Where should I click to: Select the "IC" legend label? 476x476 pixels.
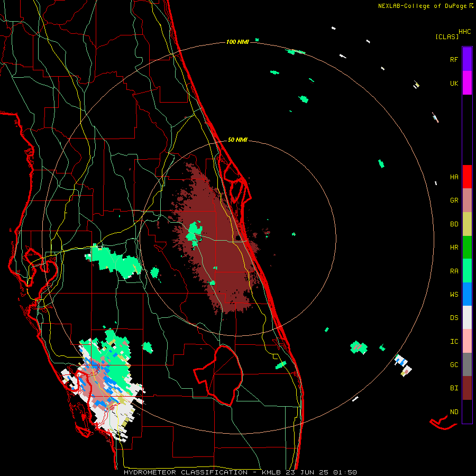454,342
